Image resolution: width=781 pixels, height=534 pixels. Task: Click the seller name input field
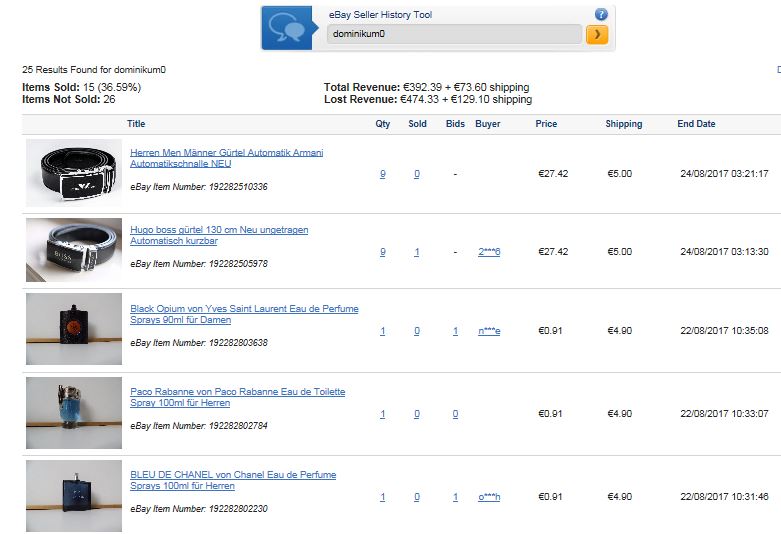(454, 34)
